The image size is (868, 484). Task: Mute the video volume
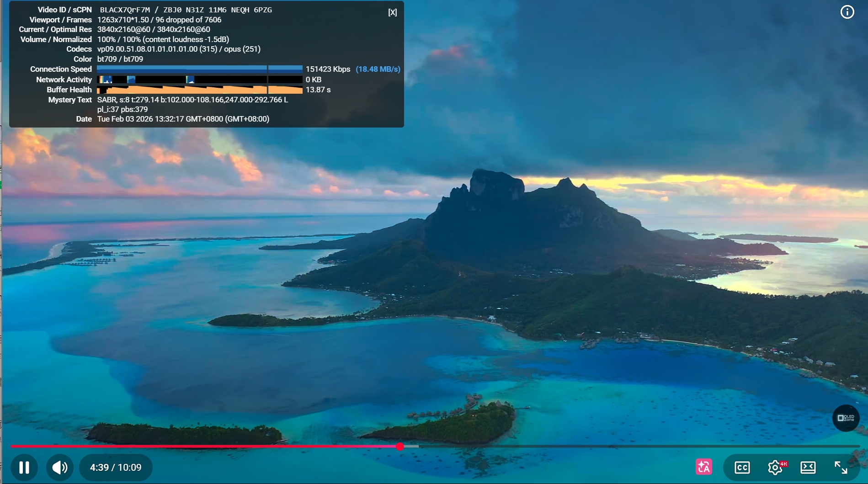coord(59,467)
